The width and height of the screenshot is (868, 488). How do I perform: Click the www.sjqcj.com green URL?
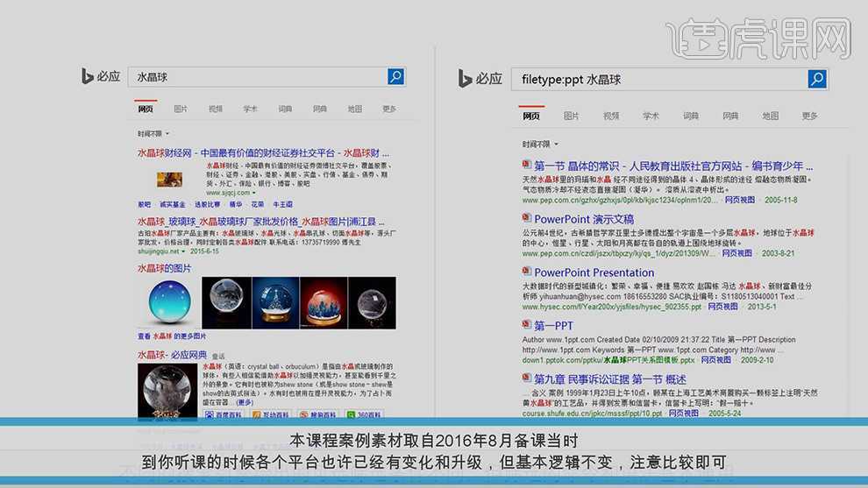tap(228, 193)
